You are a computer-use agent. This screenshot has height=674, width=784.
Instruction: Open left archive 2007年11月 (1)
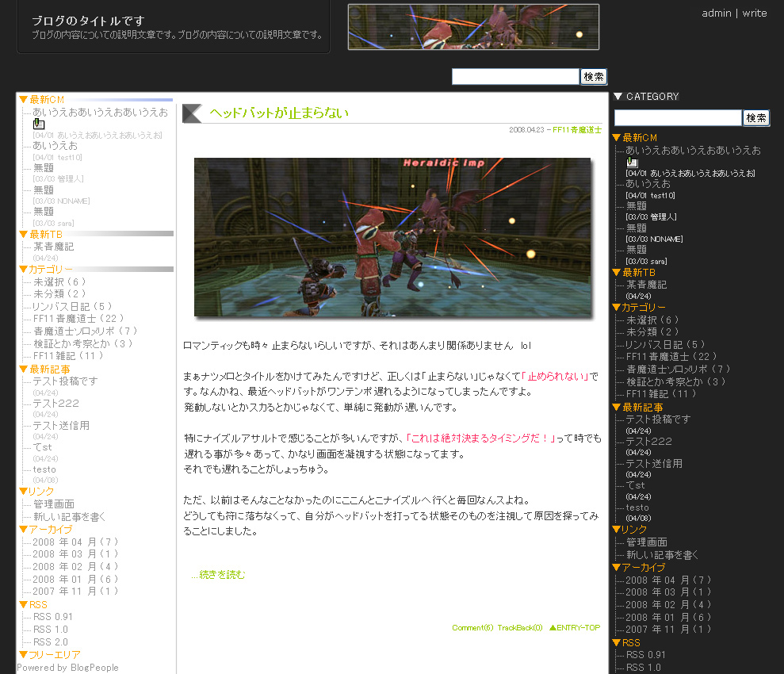click(75, 591)
